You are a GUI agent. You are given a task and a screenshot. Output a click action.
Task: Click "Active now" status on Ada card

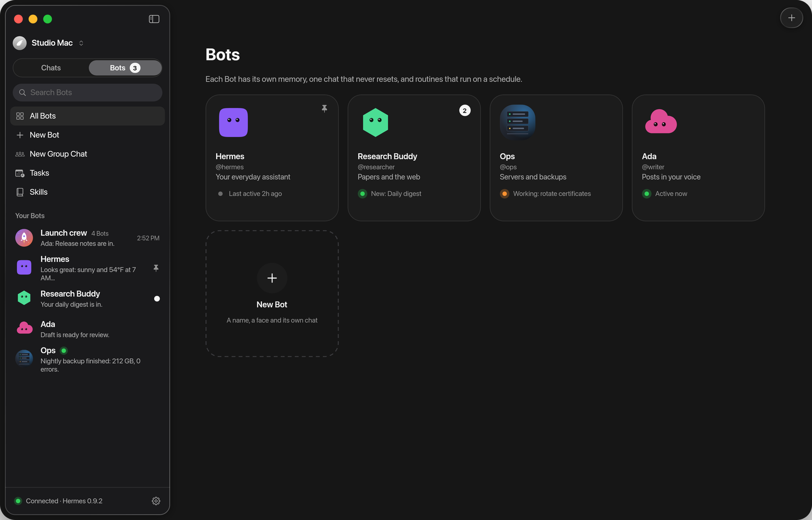point(671,194)
